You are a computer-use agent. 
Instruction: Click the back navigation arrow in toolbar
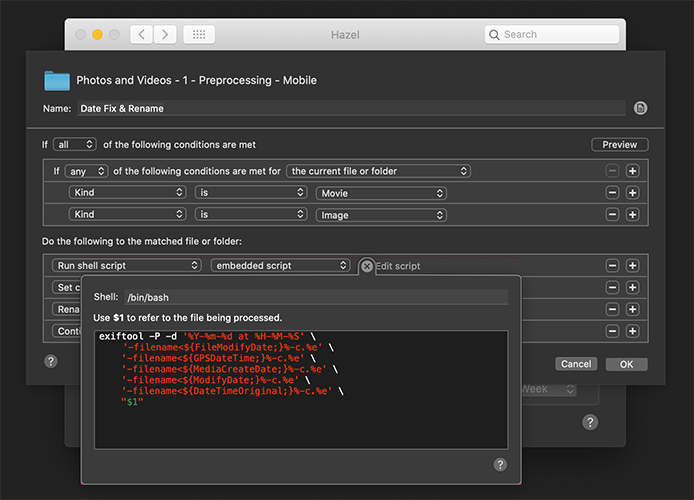coord(142,35)
